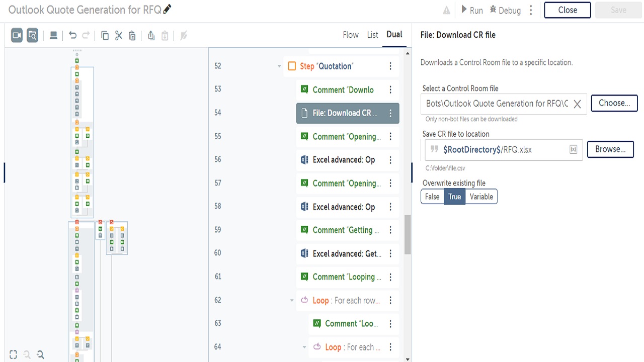Click the Cut scissors icon
This screenshot has height=362, width=644.
click(x=119, y=35)
